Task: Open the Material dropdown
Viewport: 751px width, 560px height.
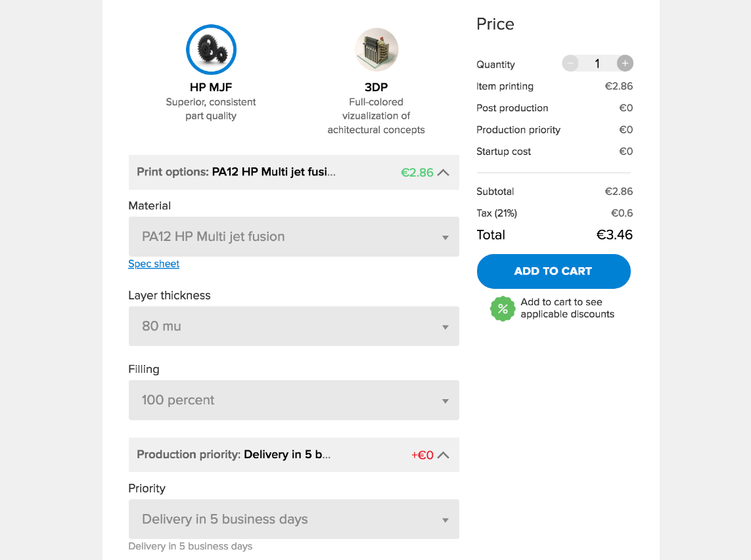Action: 294,237
